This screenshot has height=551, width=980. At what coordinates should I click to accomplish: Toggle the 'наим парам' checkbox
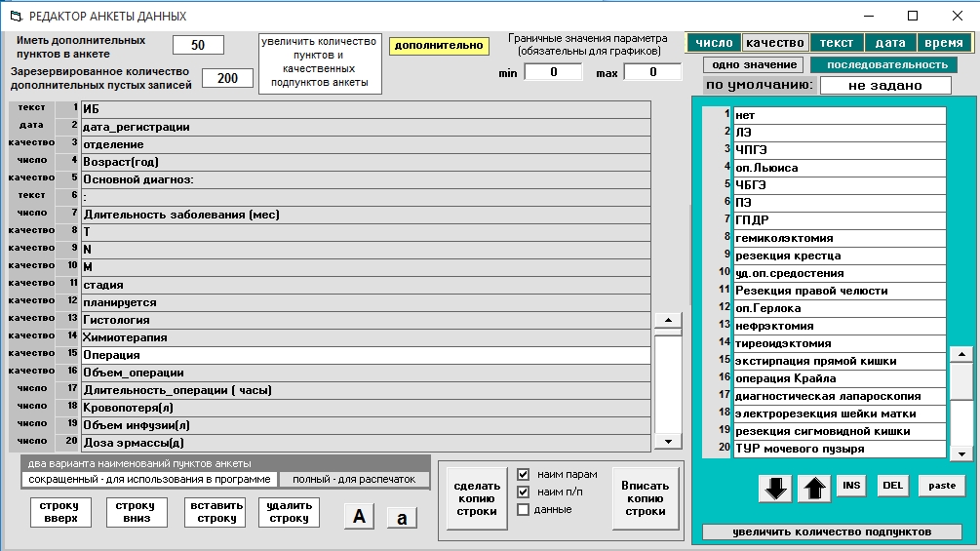click(x=524, y=474)
